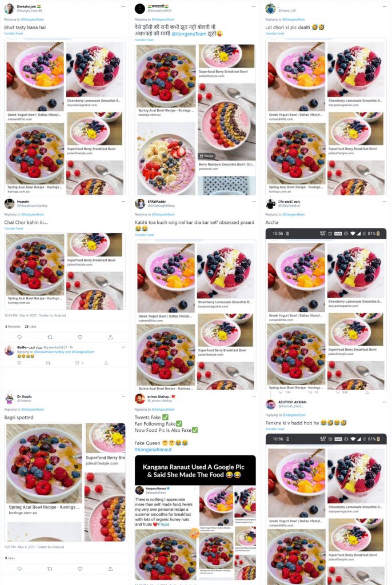The width and height of the screenshot is (392, 585).
Task: Click Translate Tweet under "Bhut tasty bana hai"
Action: [14, 33]
